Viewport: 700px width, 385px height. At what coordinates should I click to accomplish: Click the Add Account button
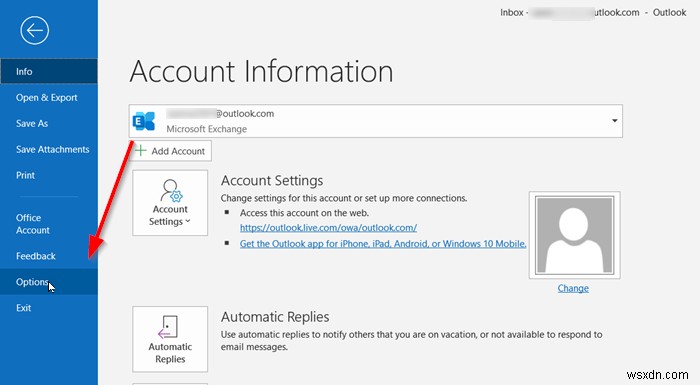[172, 151]
